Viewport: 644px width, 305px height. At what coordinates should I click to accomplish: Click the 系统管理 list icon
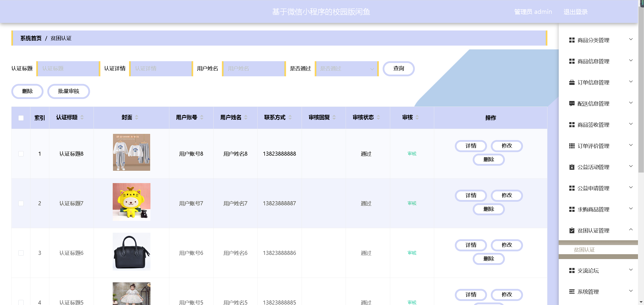(572, 292)
